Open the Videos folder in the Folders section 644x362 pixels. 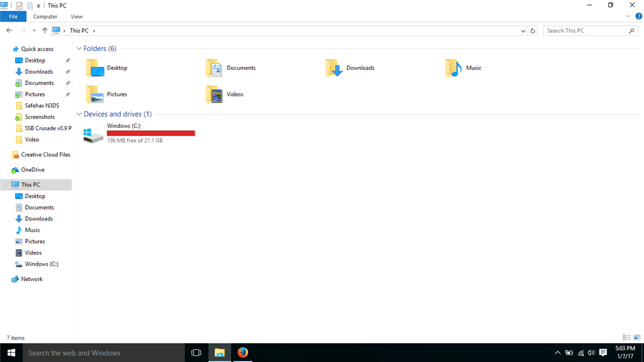click(x=225, y=94)
